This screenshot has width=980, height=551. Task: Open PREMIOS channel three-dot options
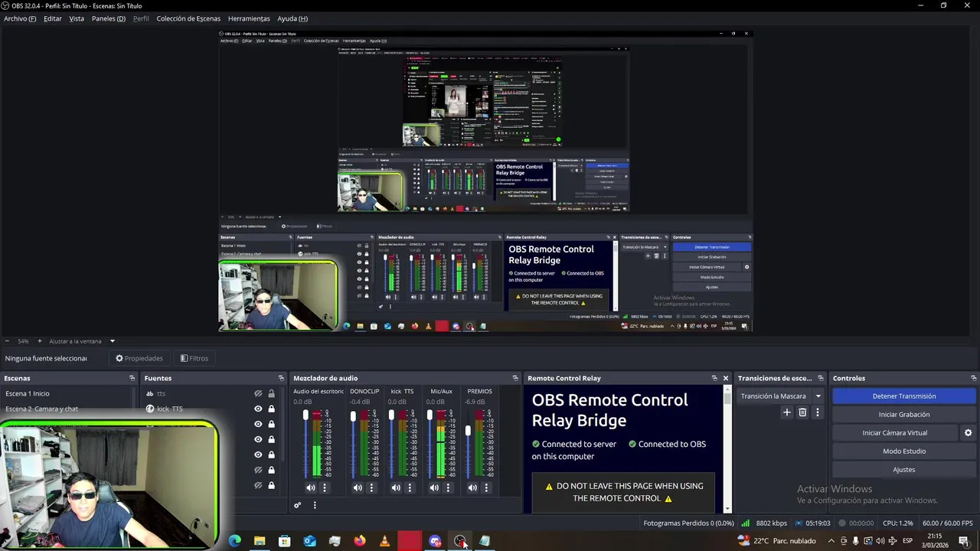click(x=486, y=487)
